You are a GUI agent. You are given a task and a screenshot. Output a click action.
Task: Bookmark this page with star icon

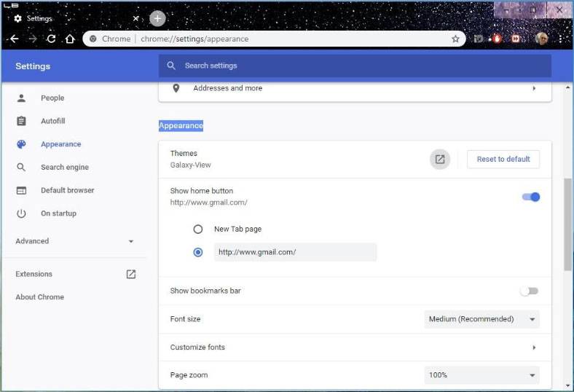point(455,39)
